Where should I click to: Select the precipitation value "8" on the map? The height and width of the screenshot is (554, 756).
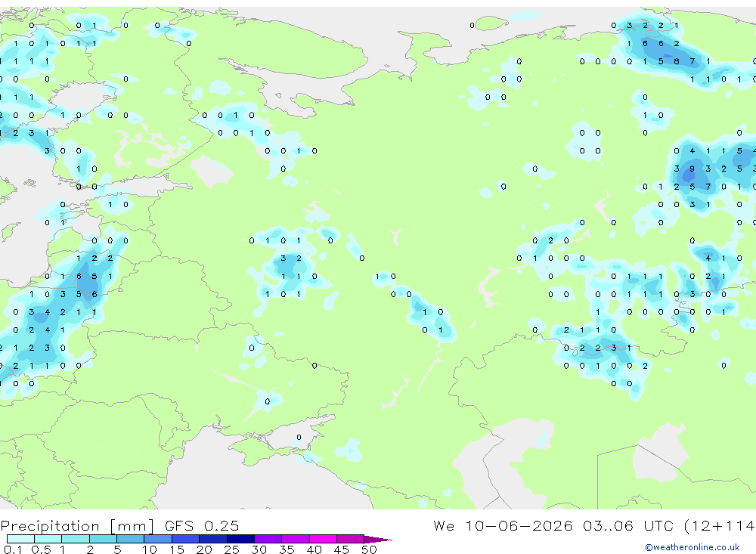tap(677, 61)
